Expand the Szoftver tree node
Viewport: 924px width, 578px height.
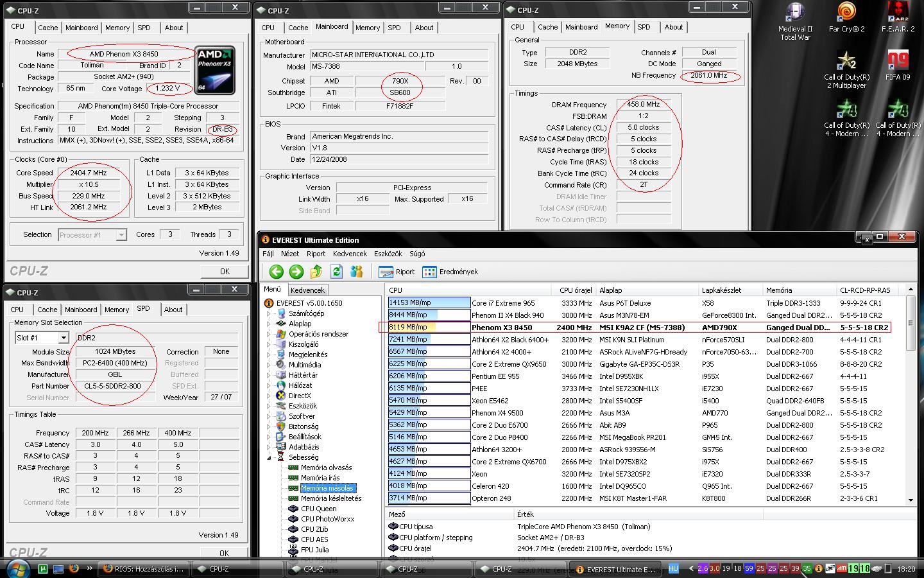tap(269, 416)
